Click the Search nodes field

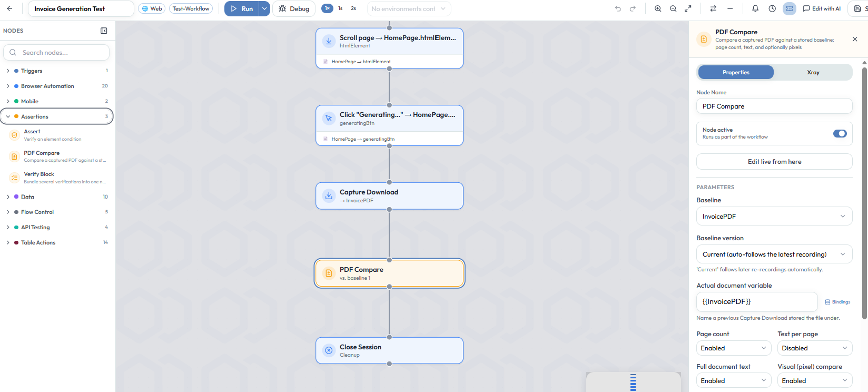pos(56,53)
